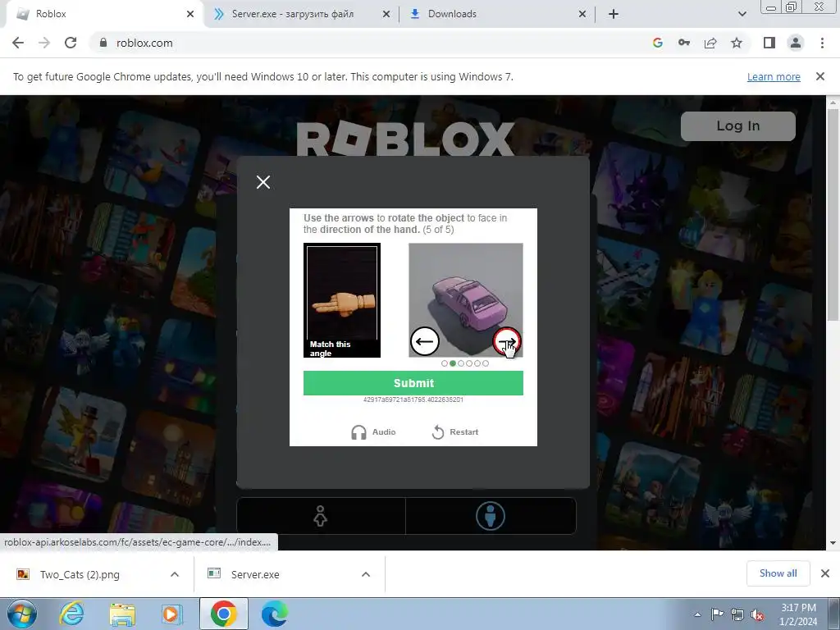The image size is (840, 630).
Task: Open Google icon in address bar
Action: tap(658, 43)
